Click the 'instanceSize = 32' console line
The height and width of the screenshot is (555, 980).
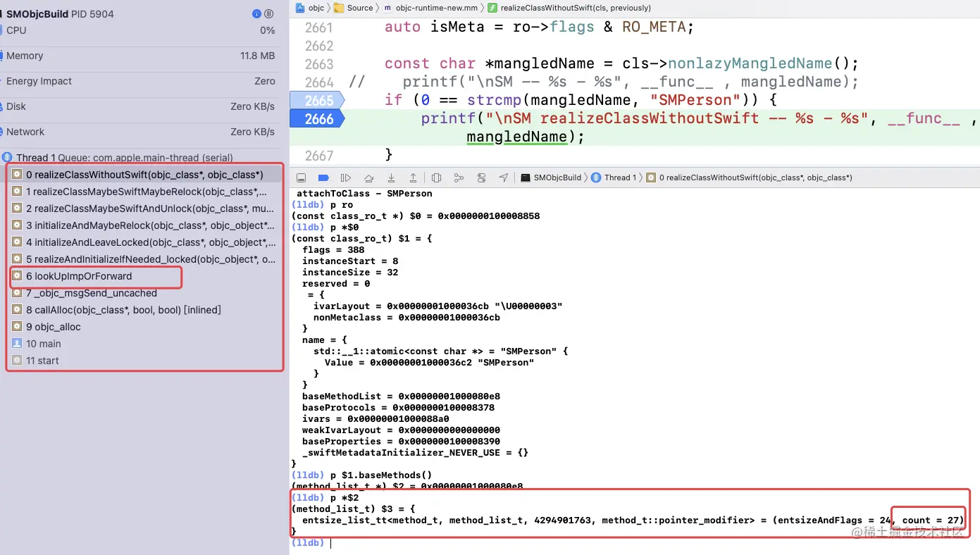coord(350,273)
